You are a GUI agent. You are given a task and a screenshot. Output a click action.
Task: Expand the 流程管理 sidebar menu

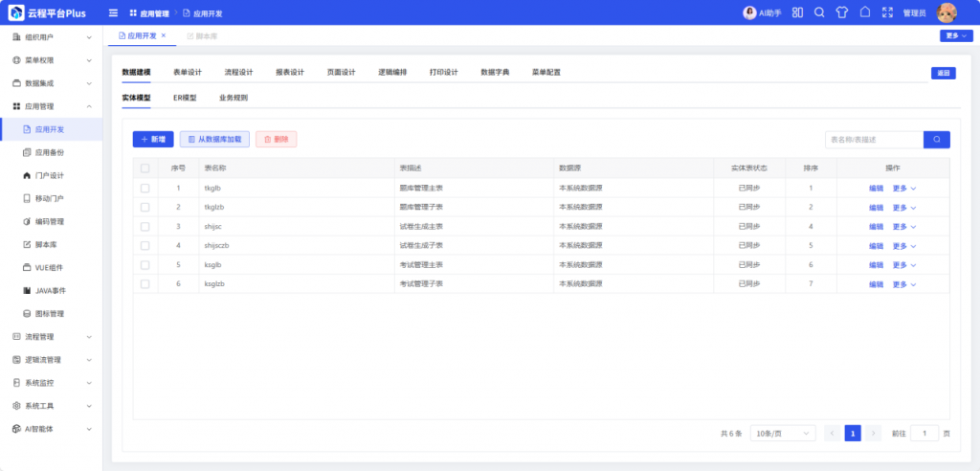[52, 337]
